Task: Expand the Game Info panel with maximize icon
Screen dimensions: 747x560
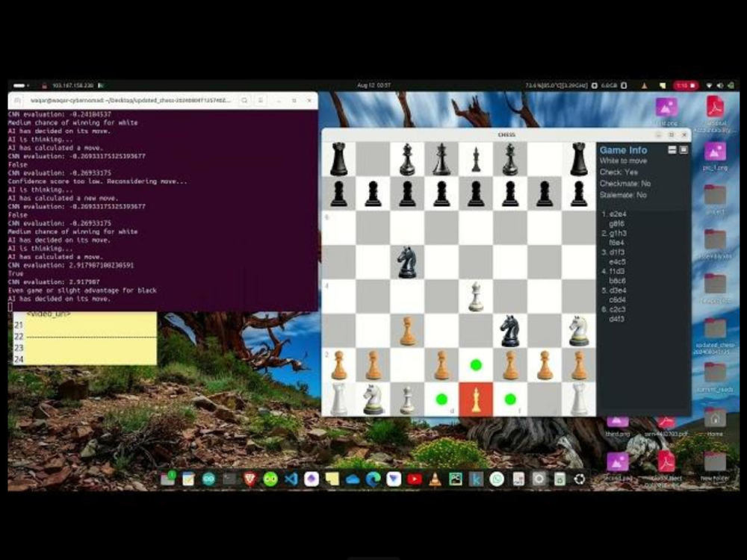Action: [684, 149]
